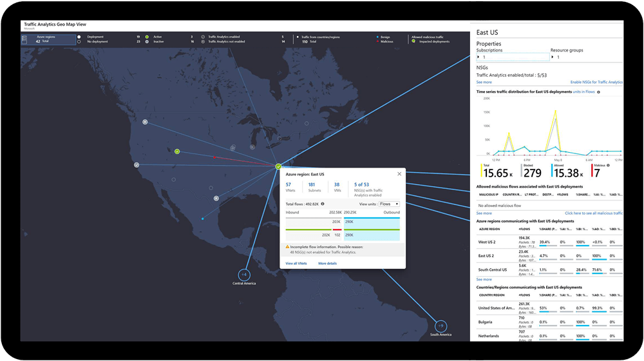Click the MALICIOUS IP column header
Screen dimensions: 644x361
(x=488, y=195)
